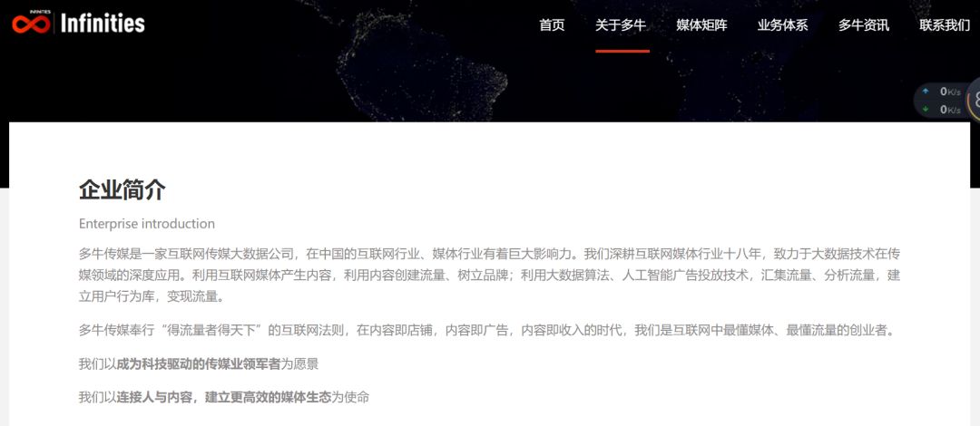Click the upload speed arrow icon
This screenshot has height=426, width=980.
pos(926,92)
